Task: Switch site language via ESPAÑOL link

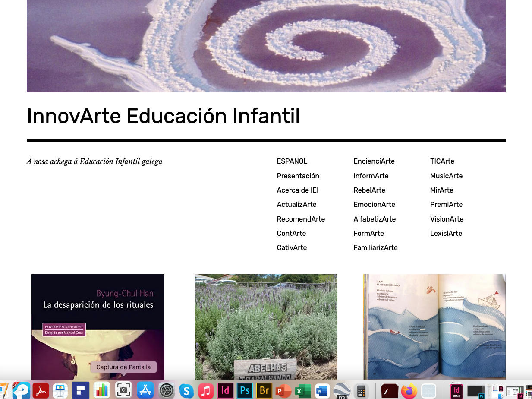Action: tap(292, 161)
